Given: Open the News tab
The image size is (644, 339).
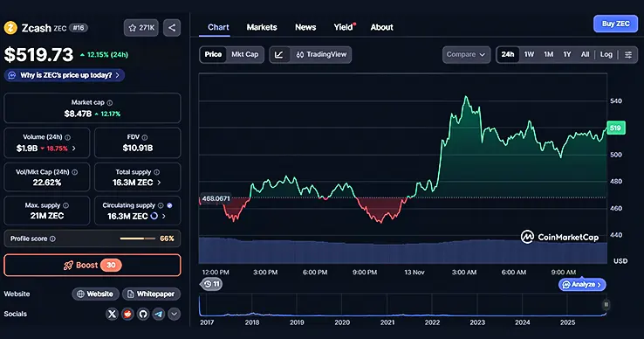Looking at the screenshot, I should (x=305, y=28).
